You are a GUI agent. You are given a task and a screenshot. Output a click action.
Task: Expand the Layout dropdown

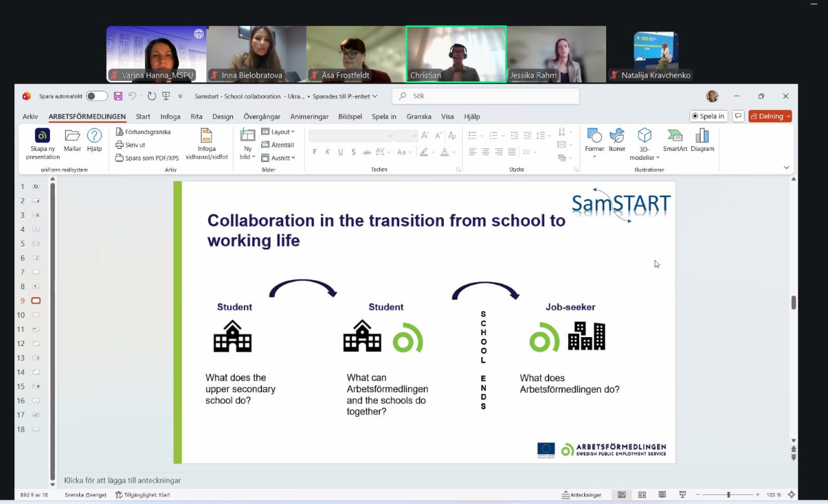[x=278, y=132]
